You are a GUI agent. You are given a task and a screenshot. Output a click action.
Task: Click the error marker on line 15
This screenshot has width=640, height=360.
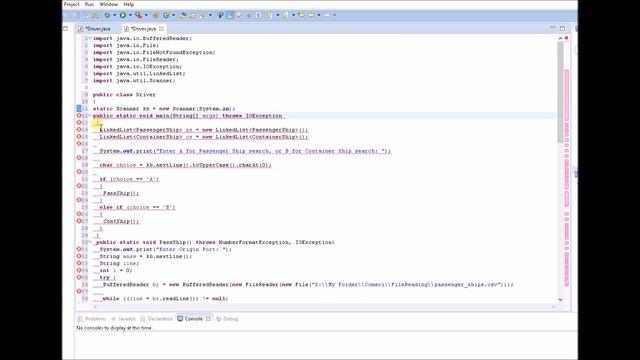coord(79,137)
